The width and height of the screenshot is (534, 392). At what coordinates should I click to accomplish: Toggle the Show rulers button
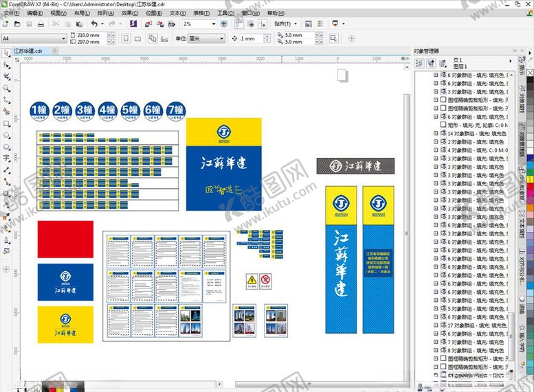pos(239,24)
